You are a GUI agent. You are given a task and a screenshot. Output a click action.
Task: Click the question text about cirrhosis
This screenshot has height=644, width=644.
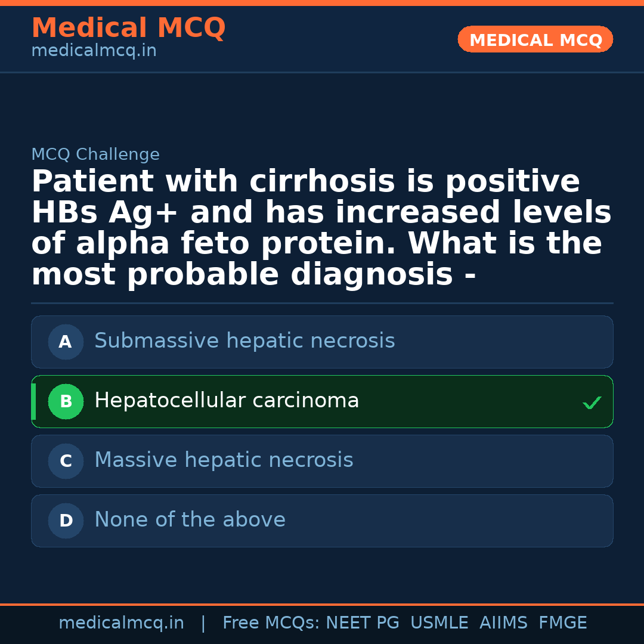pos(322,228)
